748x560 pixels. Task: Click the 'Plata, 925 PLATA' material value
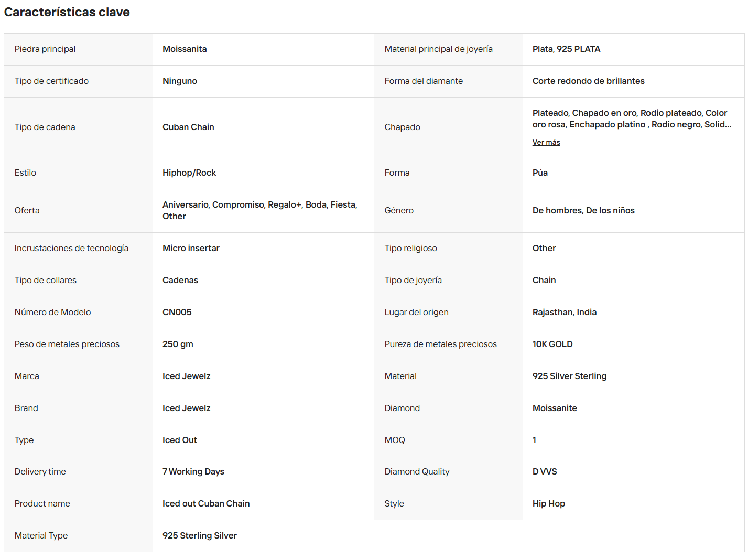click(566, 49)
